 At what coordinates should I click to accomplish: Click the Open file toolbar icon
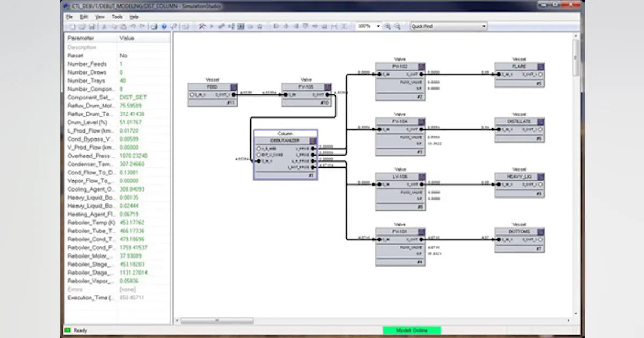[x=82, y=26]
